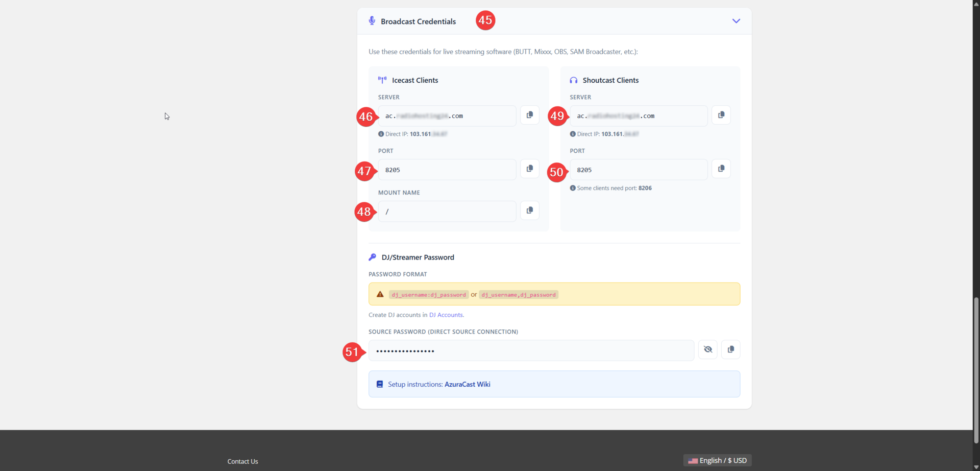The height and width of the screenshot is (471, 980).
Task: Click the Contact Us footer link
Action: (x=242, y=461)
